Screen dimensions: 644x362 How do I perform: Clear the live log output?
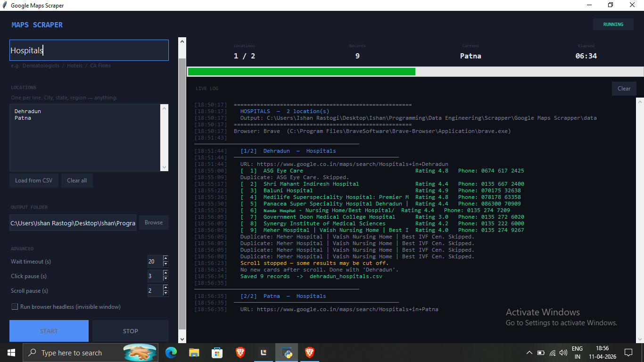tap(624, 89)
